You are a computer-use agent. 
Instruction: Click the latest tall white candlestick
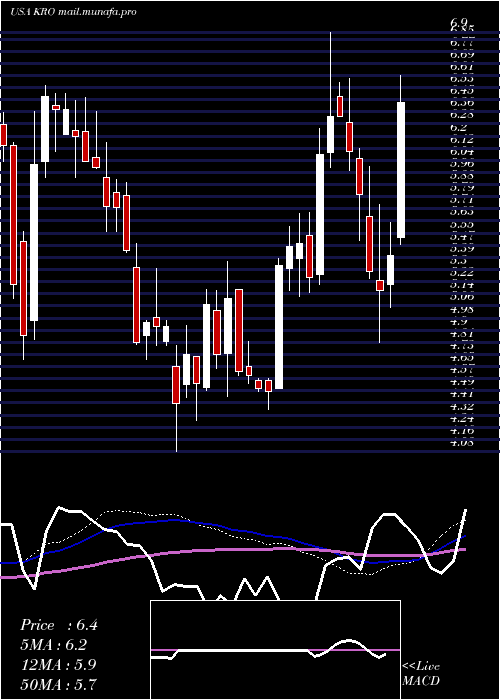coord(401,170)
